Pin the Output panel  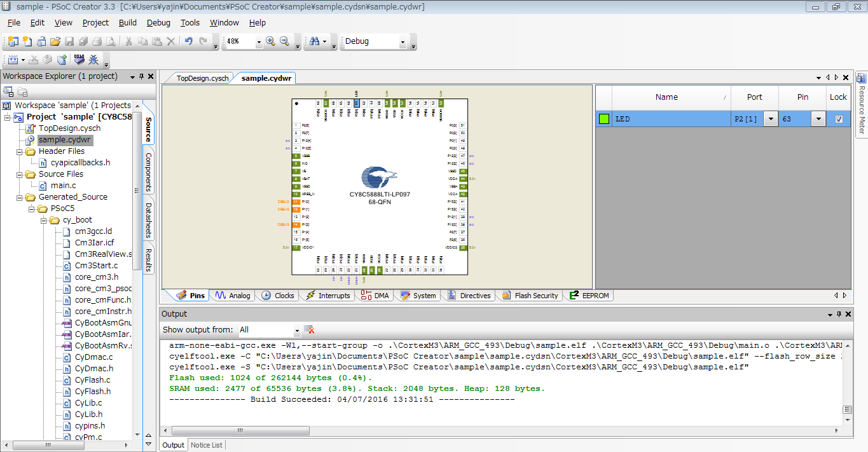point(839,314)
